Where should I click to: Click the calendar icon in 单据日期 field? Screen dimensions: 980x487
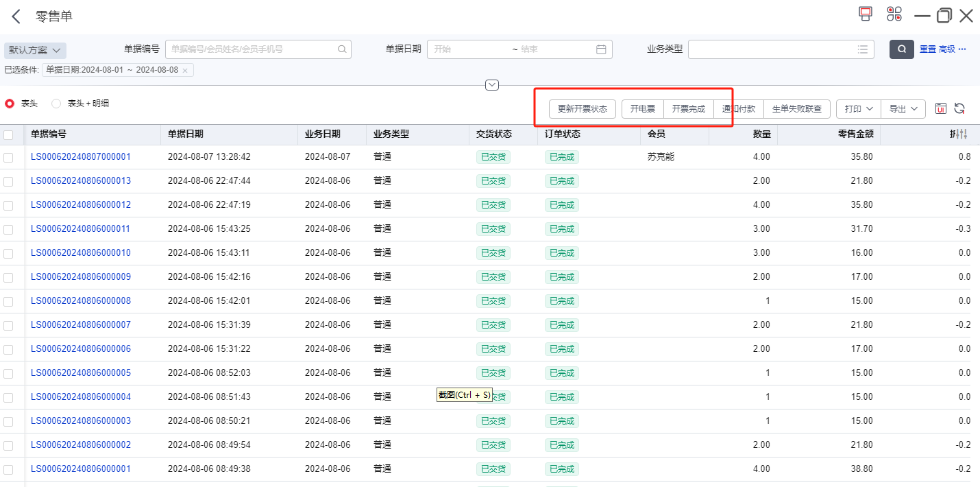pyautogui.click(x=601, y=49)
